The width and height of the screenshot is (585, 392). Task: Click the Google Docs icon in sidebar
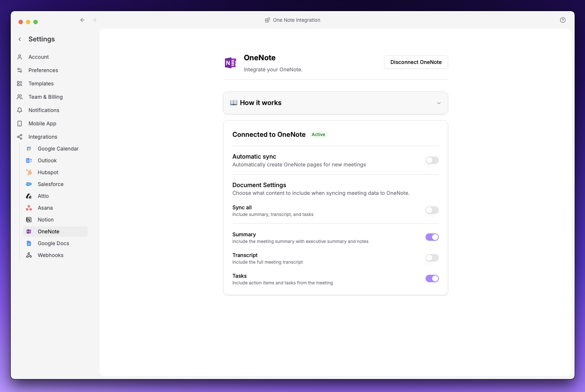(29, 243)
